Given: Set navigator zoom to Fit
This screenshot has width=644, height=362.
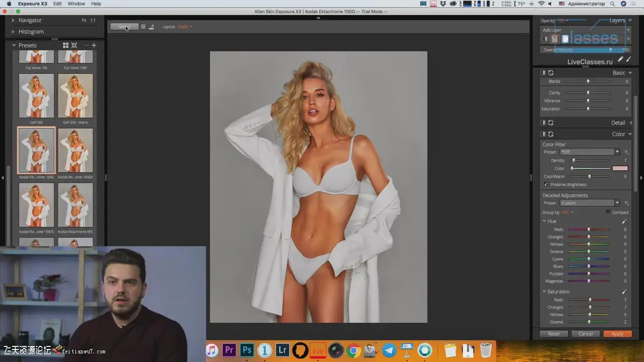Looking at the screenshot, I should [84, 21].
